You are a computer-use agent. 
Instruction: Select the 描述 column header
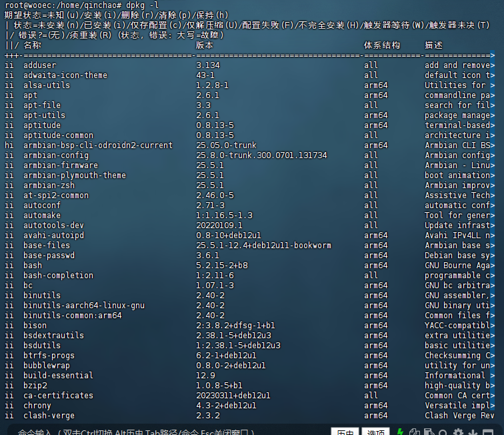coord(433,45)
